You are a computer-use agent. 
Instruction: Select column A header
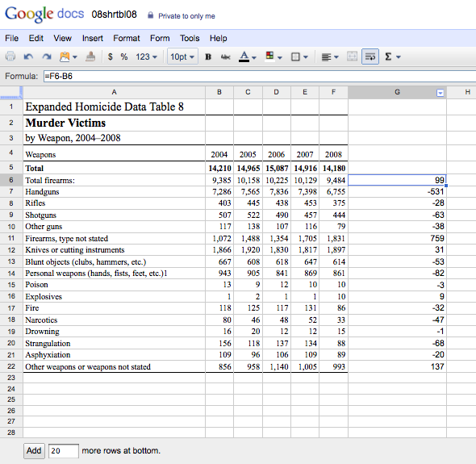114,92
